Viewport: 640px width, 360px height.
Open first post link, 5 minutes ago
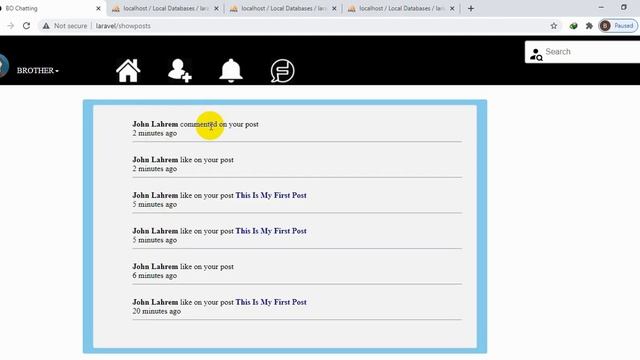271,195
